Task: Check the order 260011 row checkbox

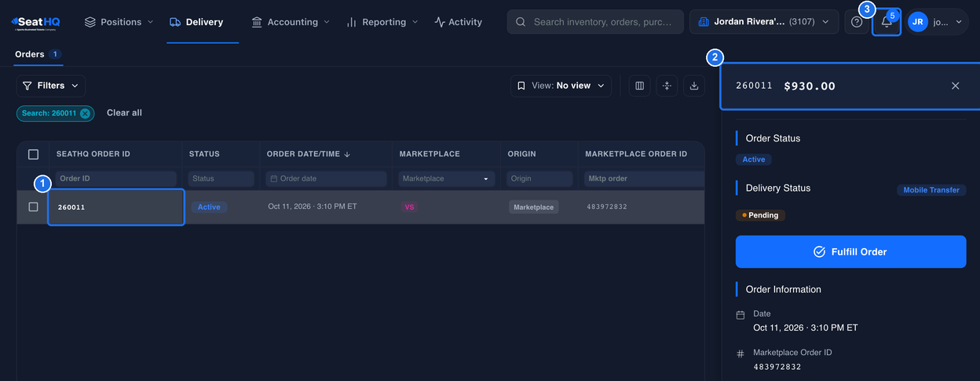Action: click(x=33, y=207)
